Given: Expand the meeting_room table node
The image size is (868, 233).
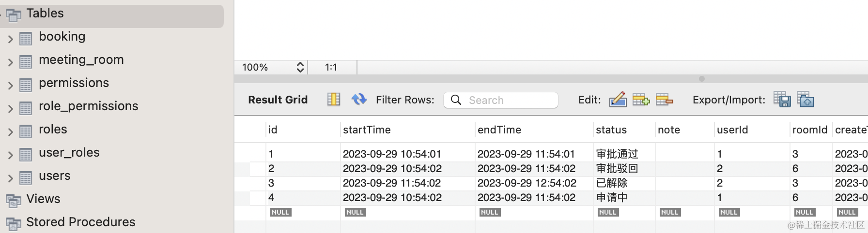Looking at the screenshot, I should click(10, 62).
